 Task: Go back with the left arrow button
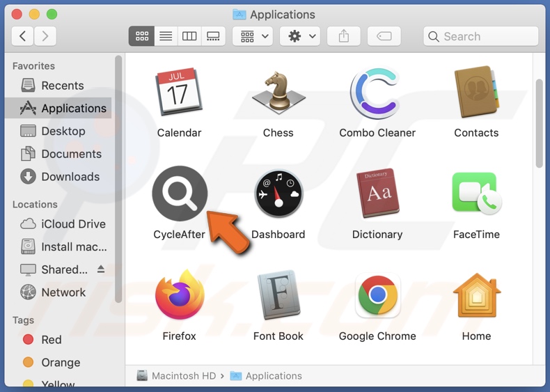[x=23, y=36]
